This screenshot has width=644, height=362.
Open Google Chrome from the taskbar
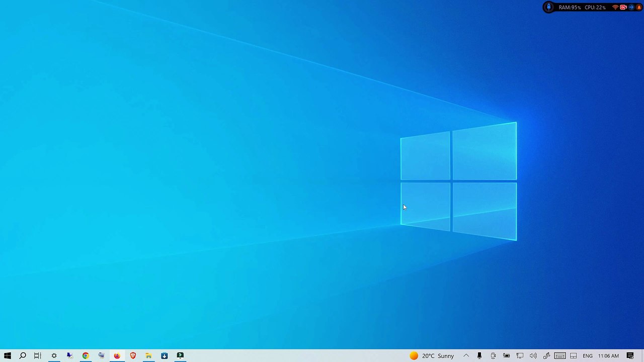point(86,356)
